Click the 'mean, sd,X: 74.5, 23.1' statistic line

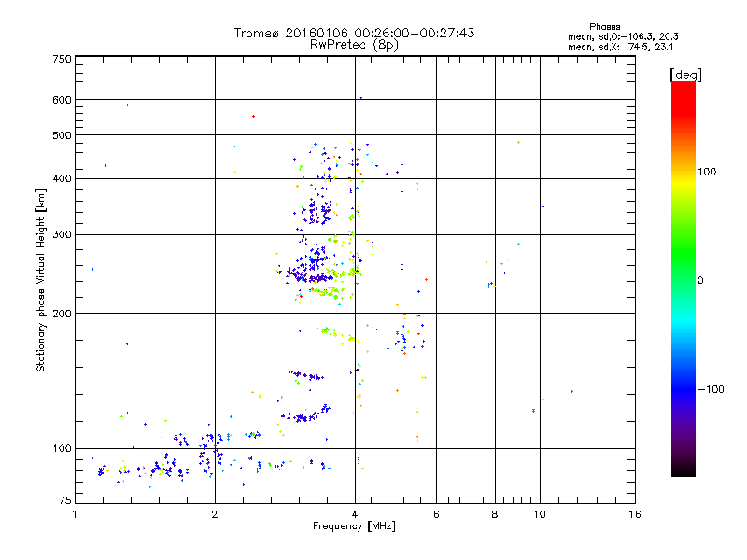coord(621,47)
